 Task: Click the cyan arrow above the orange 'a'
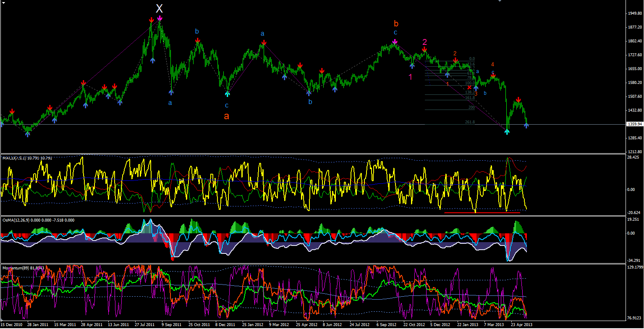228,94
